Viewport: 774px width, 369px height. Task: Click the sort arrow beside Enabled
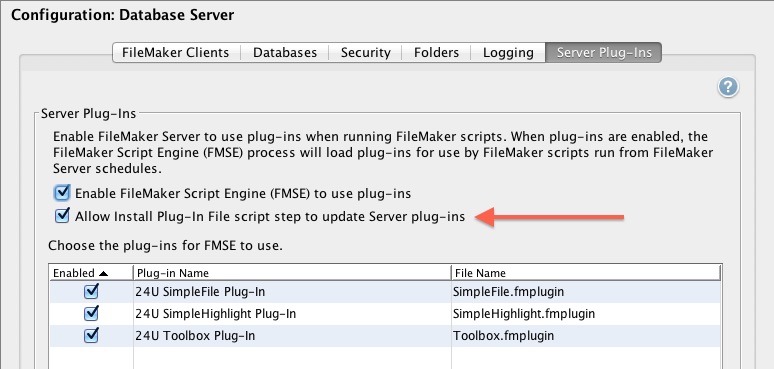(104, 273)
